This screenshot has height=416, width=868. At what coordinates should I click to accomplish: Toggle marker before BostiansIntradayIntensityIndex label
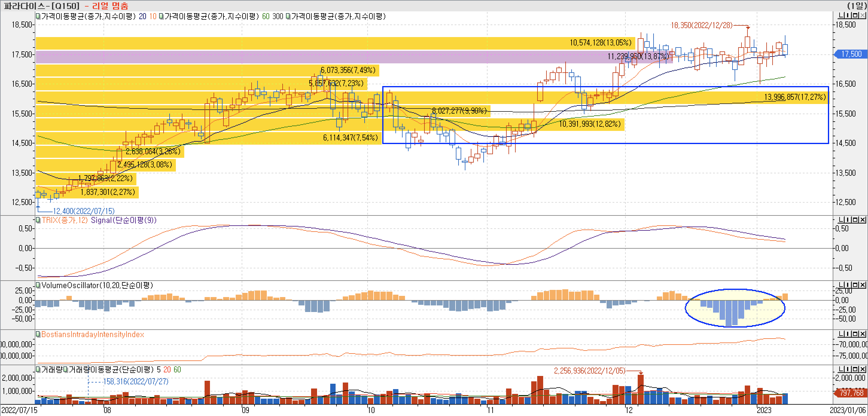coord(38,334)
